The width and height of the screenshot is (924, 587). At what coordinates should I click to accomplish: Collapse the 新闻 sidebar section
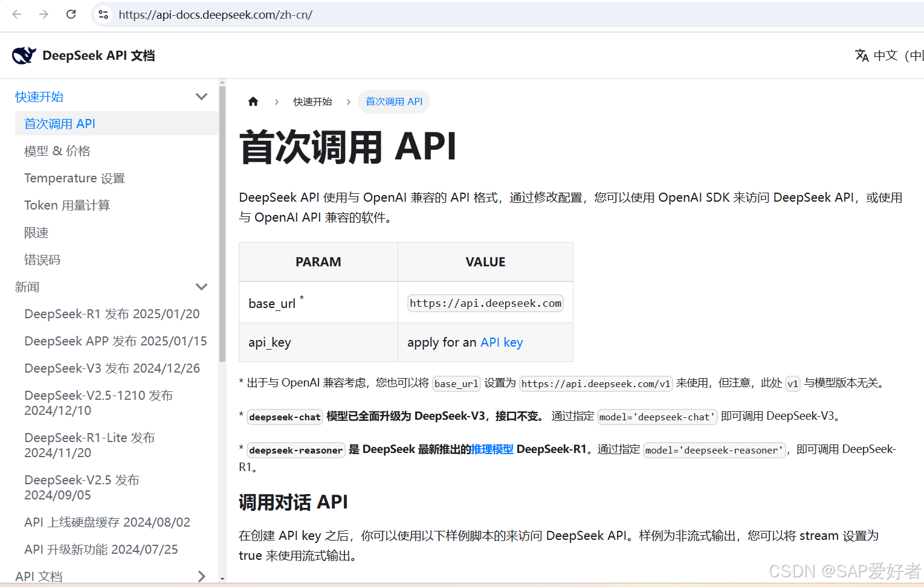201,286
